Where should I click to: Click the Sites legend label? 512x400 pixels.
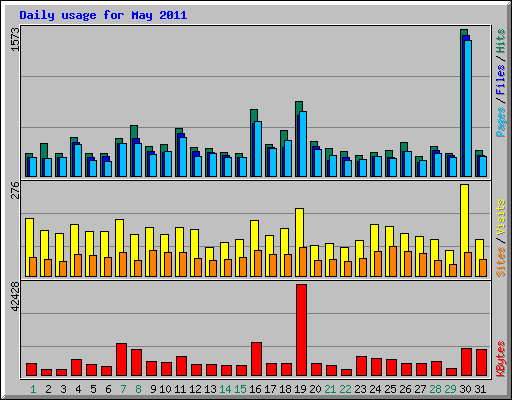pos(500,262)
